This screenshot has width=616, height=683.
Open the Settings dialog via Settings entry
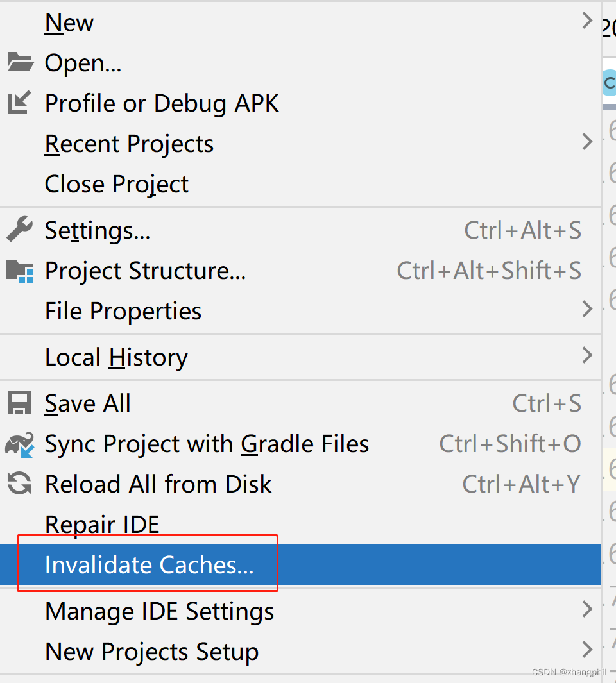(97, 230)
